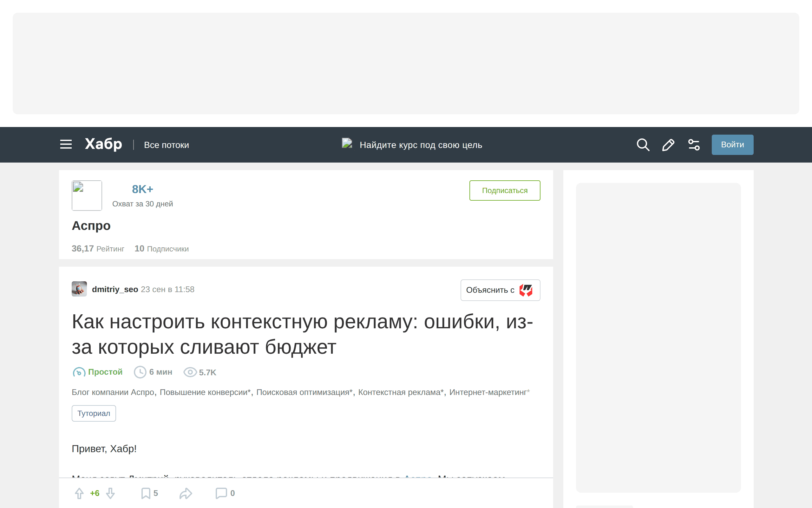Subscribe with the Подписаться button
This screenshot has width=812, height=508.
point(505,190)
